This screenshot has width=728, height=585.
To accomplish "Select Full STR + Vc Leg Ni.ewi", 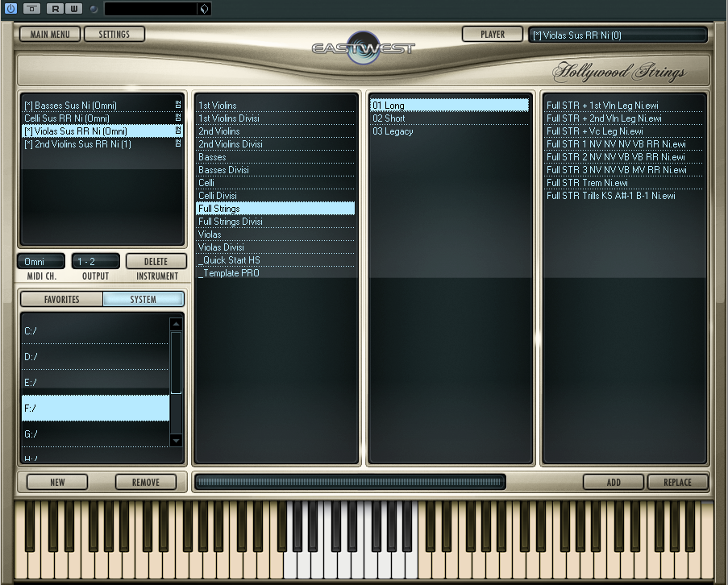I will (x=623, y=131).
